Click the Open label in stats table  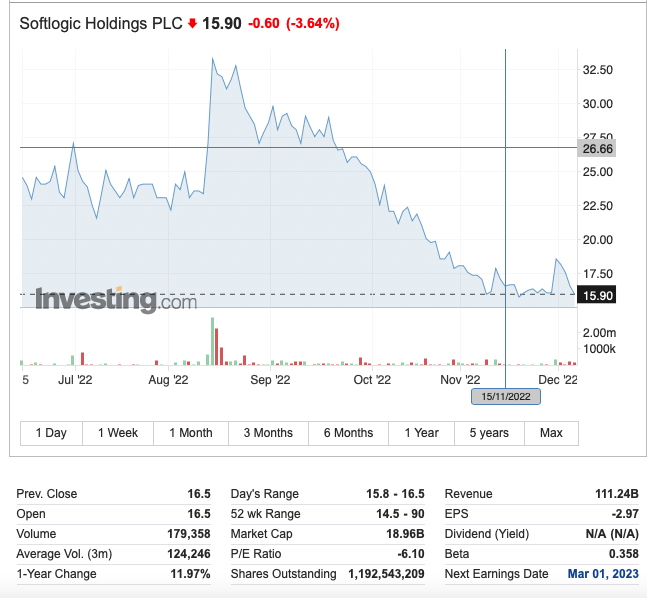click(31, 514)
